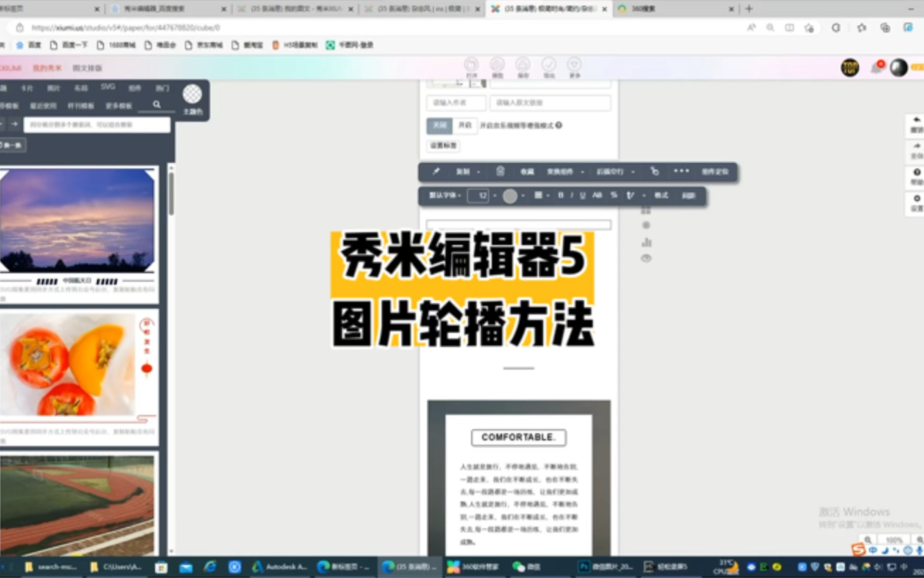Click the bar chart icon beside the canvas
924x578 pixels.
point(646,241)
